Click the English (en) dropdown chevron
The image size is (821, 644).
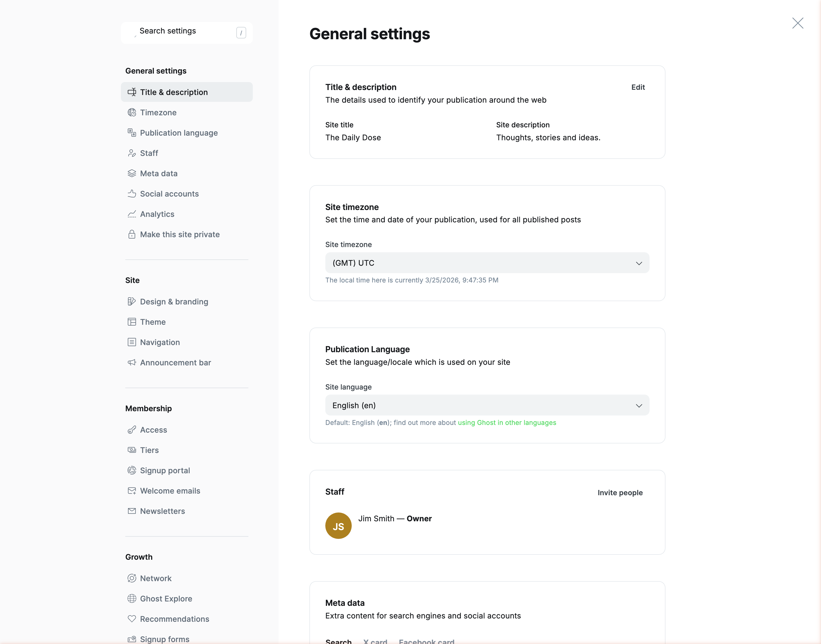click(x=639, y=406)
